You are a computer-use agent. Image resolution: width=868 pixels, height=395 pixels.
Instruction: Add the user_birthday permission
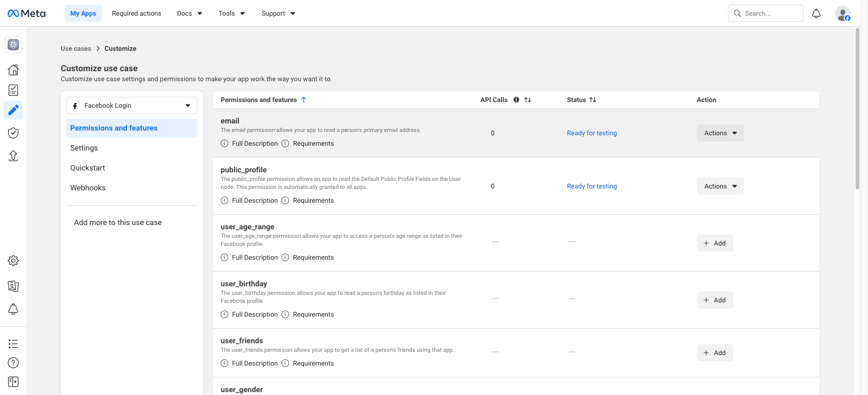point(715,300)
